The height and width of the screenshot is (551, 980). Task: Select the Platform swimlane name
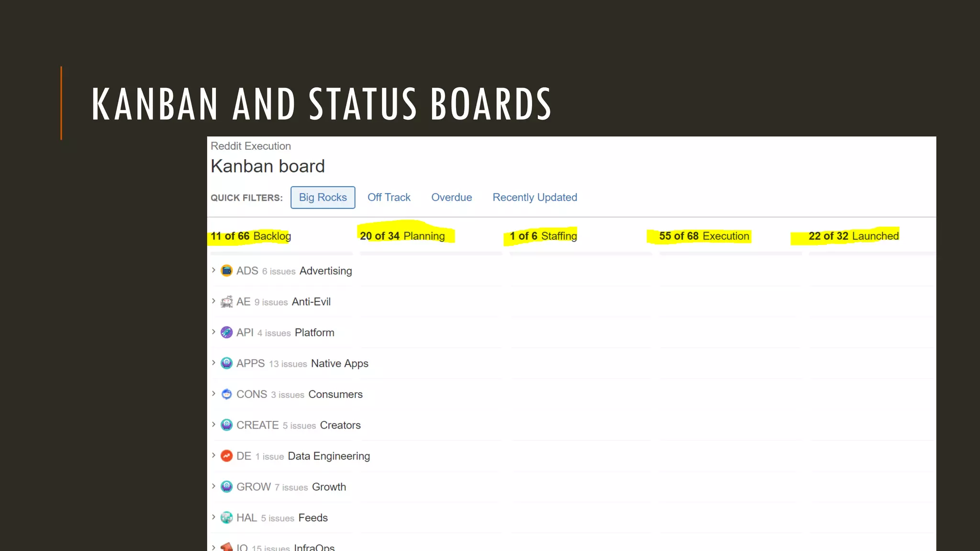pos(314,332)
